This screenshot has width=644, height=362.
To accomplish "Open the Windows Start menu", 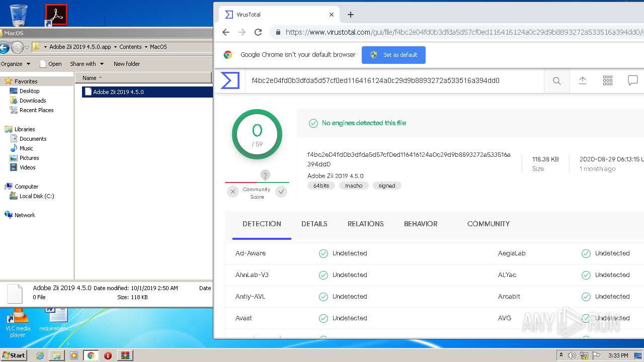I will (14, 355).
